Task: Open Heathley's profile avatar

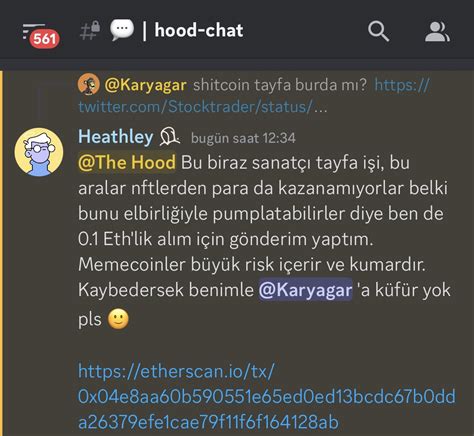Action: [x=39, y=152]
